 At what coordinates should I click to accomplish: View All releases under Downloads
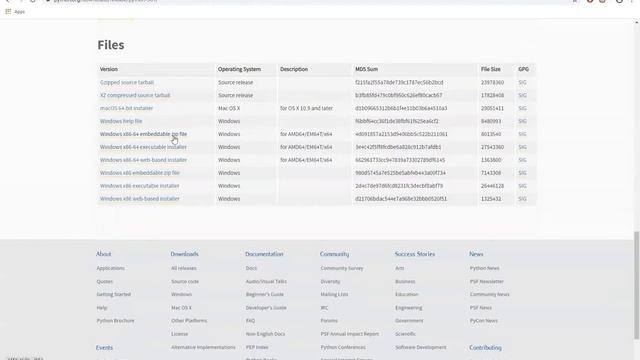[184, 268]
